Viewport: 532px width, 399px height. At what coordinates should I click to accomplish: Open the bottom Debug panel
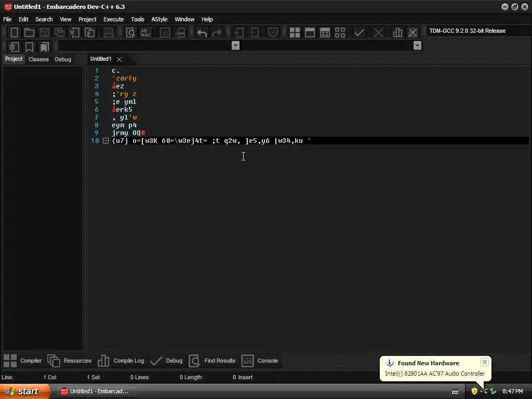click(x=166, y=361)
